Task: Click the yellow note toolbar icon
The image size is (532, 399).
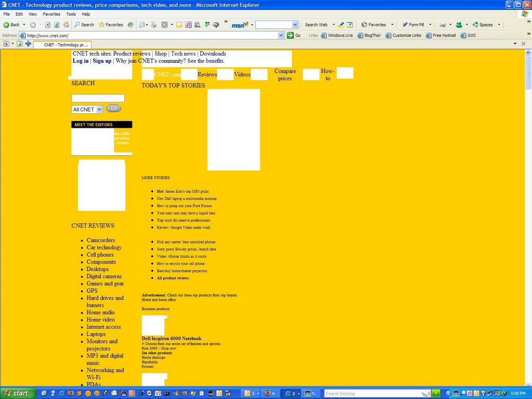Action: pos(179,25)
